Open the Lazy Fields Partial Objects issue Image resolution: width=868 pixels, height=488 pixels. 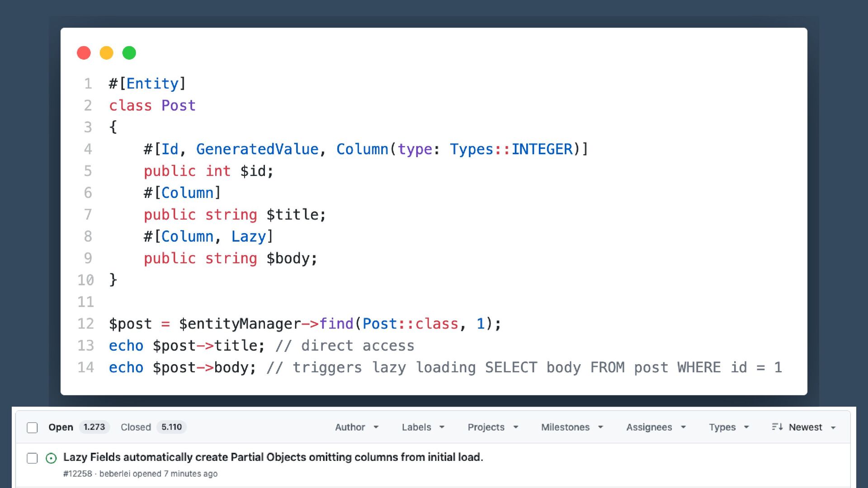(273, 457)
